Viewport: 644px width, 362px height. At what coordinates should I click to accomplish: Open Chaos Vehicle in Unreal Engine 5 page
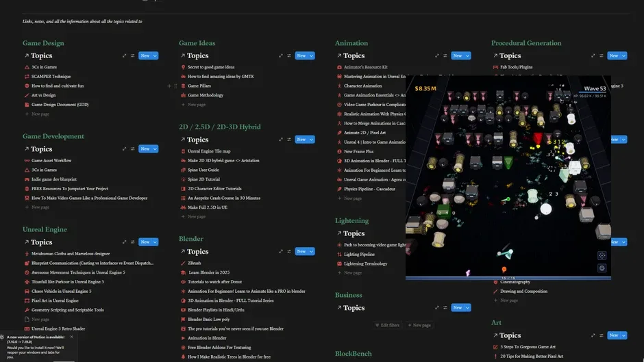[x=61, y=291]
